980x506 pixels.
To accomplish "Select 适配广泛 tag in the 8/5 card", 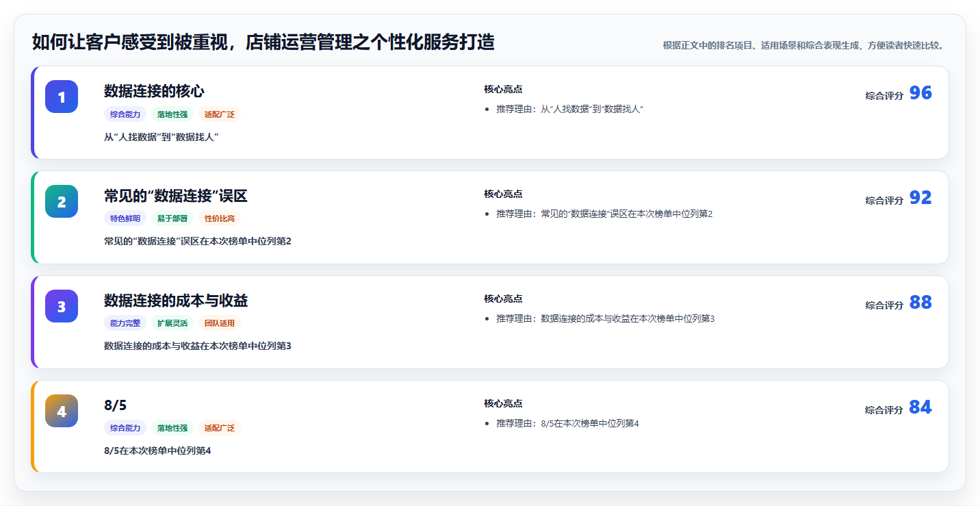I will [x=220, y=428].
